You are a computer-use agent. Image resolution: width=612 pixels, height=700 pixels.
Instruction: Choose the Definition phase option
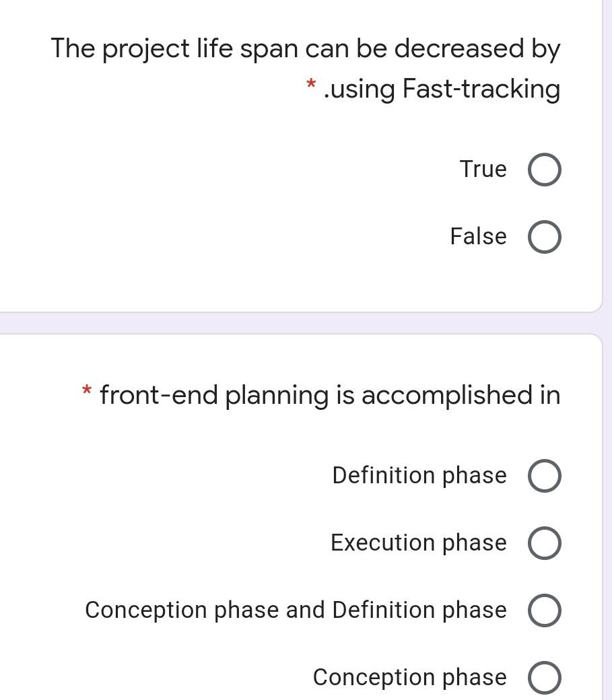tap(544, 475)
